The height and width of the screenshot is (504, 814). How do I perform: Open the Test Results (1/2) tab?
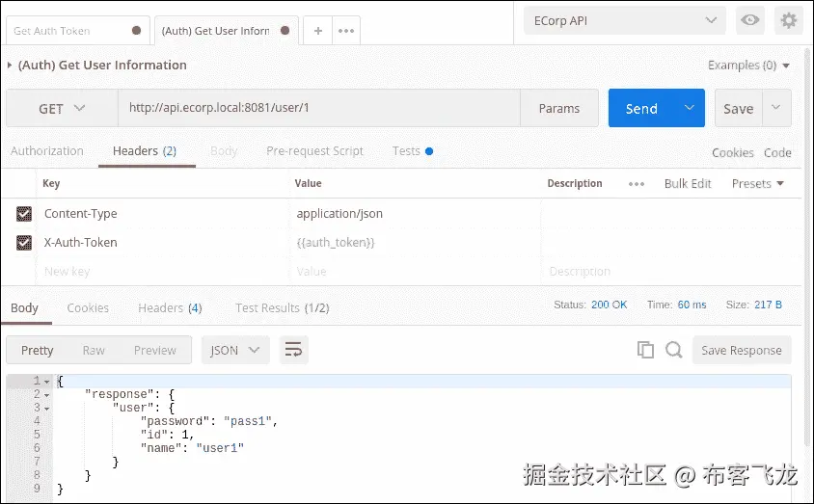pyautogui.click(x=282, y=308)
